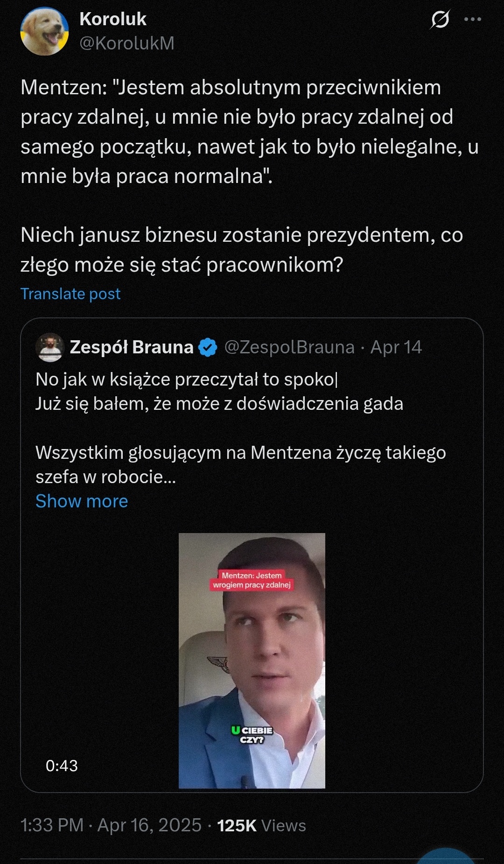Select the main post text about Mentzen

[x=250, y=176]
